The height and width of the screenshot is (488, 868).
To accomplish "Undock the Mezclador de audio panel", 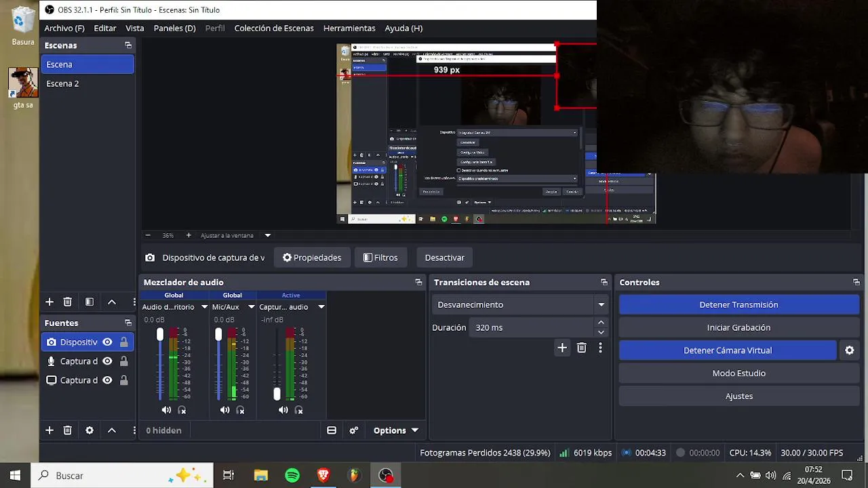I will (x=418, y=282).
